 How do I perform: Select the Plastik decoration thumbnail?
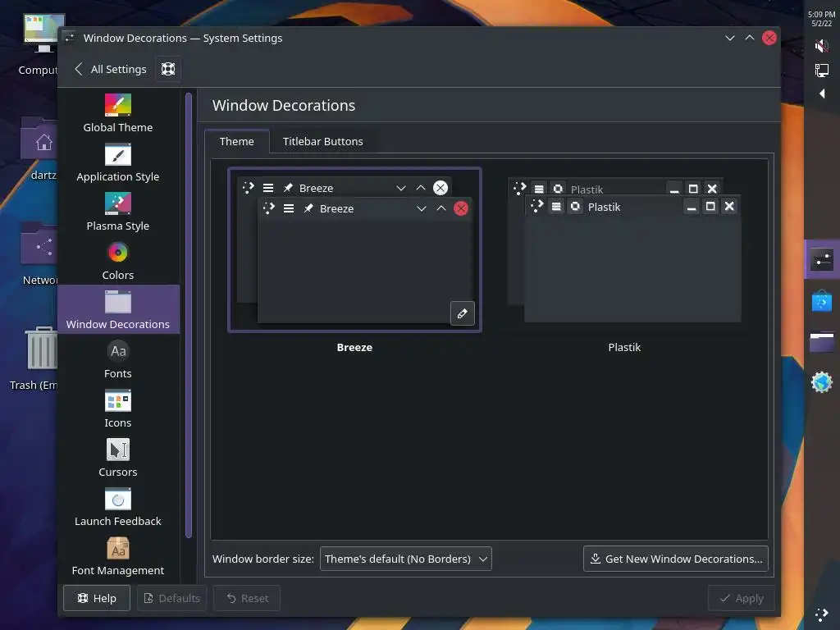tap(624, 250)
